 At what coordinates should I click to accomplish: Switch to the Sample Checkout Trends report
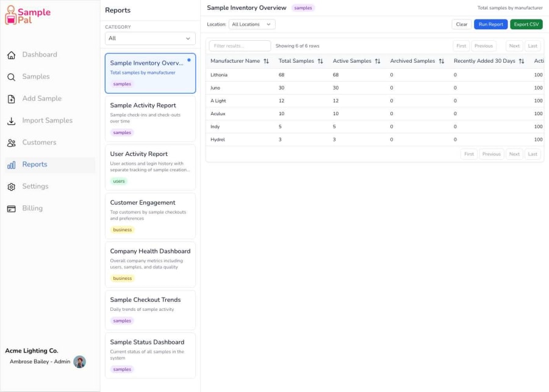point(150,308)
